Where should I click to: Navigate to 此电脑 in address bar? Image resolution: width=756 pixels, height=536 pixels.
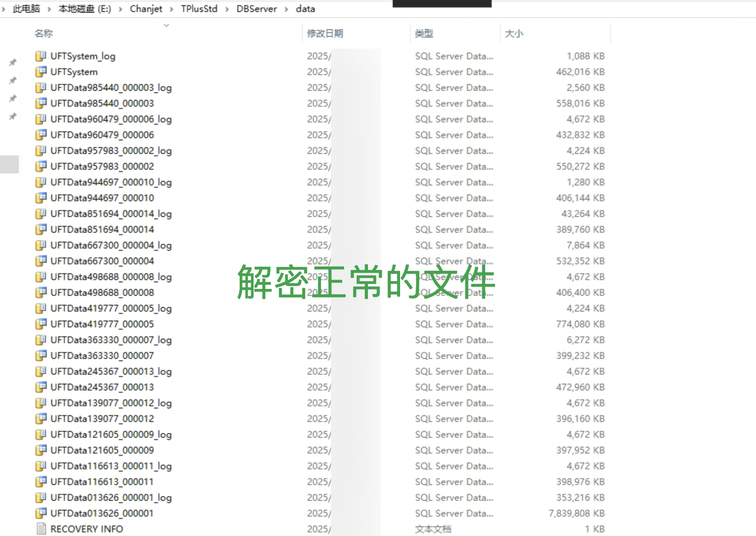[26, 9]
